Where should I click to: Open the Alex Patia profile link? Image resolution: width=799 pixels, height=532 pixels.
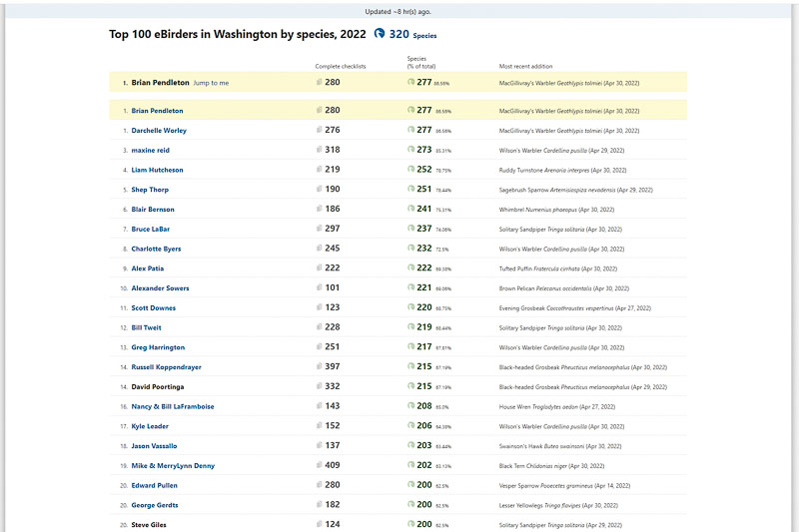[x=147, y=268]
